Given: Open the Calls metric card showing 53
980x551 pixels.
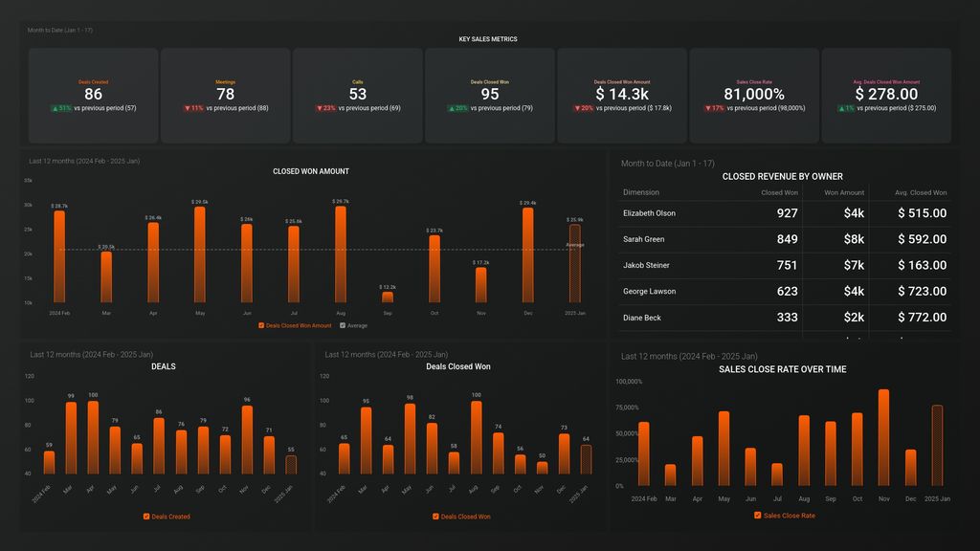Looking at the screenshot, I should [358, 96].
